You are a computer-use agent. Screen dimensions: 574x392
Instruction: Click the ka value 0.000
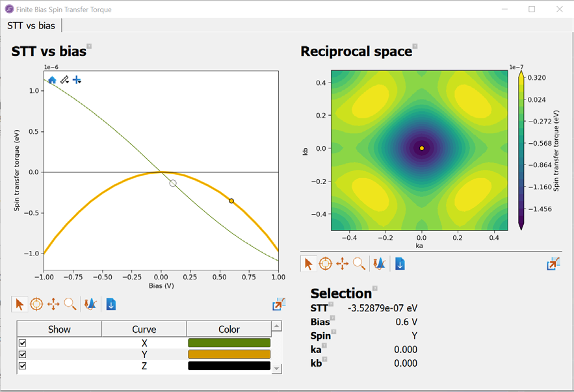pos(406,350)
